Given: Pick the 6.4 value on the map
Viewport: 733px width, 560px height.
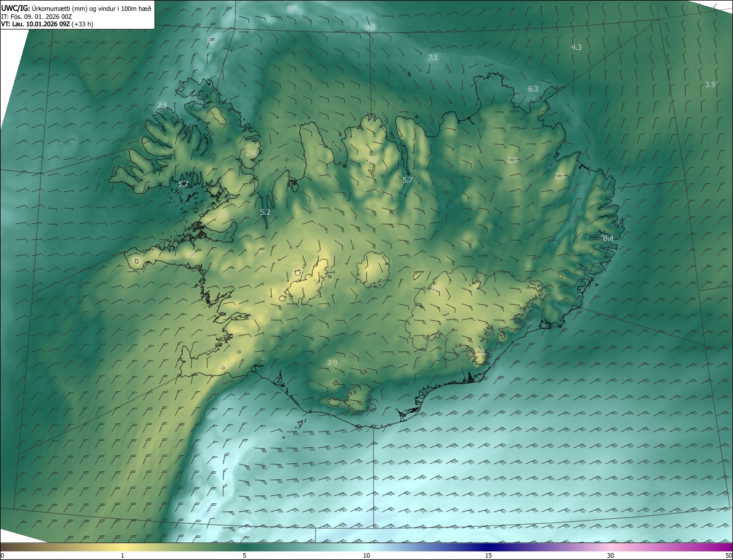Looking at the screenshot, I should point(608,238).
